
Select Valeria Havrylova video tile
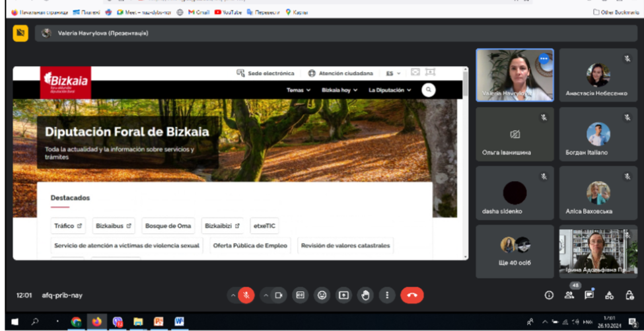(x=515, y=75)
